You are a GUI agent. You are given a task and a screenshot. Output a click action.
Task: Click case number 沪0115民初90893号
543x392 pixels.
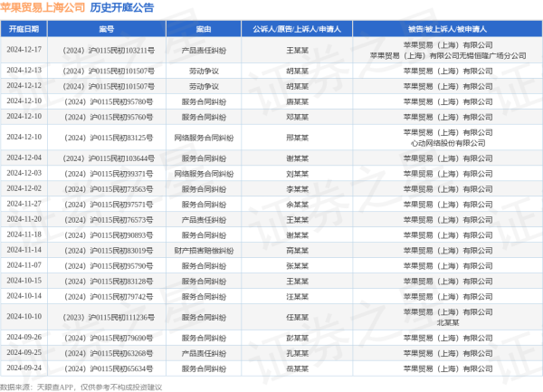coord(109,235)
